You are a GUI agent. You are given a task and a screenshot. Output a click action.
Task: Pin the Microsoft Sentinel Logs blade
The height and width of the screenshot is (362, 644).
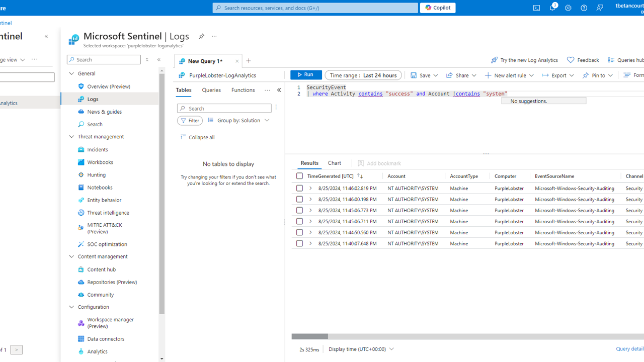(x=201, y=36)
